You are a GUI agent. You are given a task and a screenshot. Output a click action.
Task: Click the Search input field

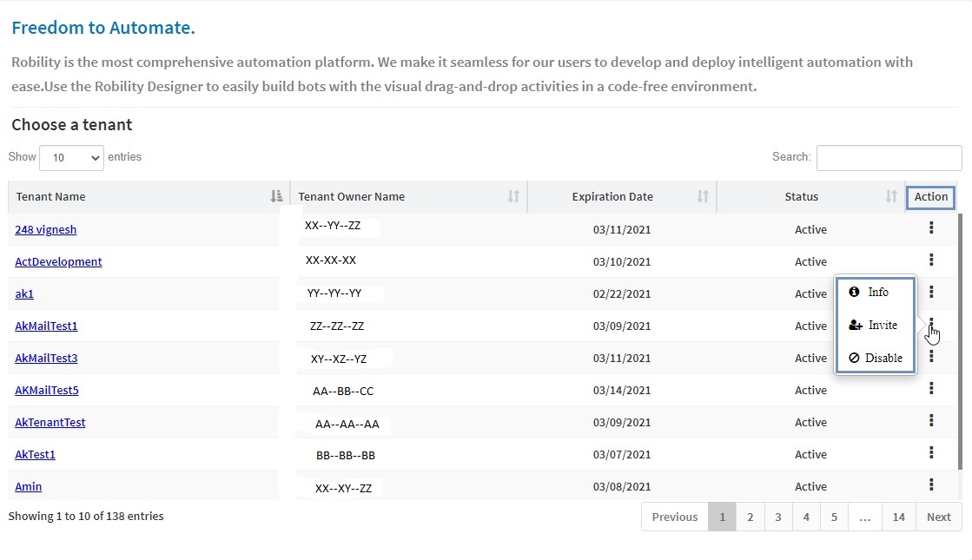tap(889, 158)
